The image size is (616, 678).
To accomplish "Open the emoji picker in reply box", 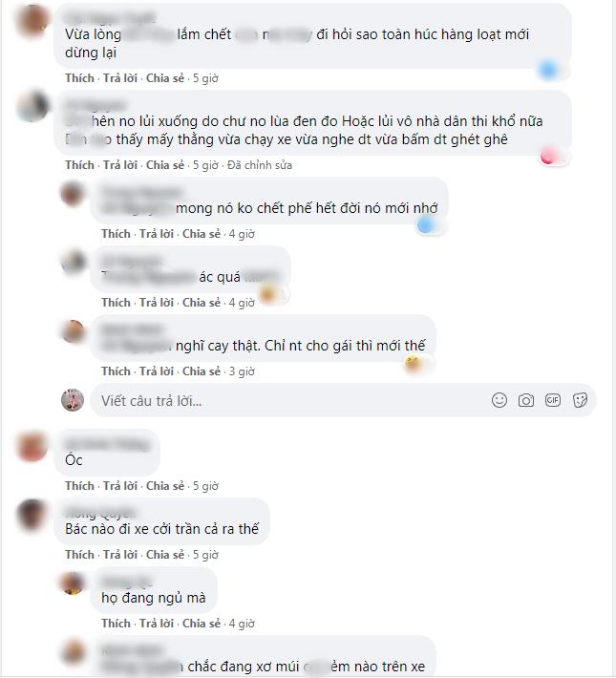I will [499, 400].
